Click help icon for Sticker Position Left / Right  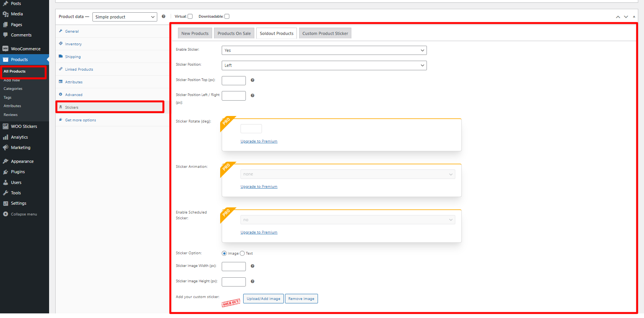coord(252,96)
